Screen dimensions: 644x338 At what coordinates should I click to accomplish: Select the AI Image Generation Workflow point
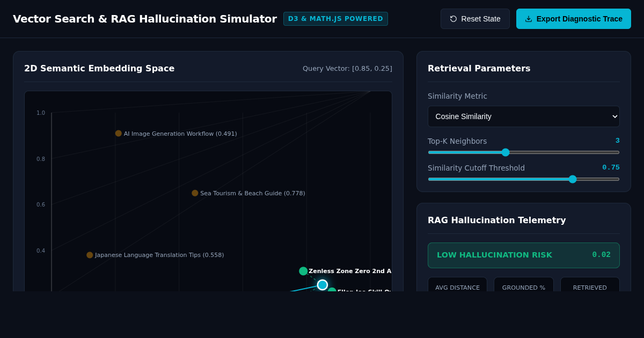119,134
